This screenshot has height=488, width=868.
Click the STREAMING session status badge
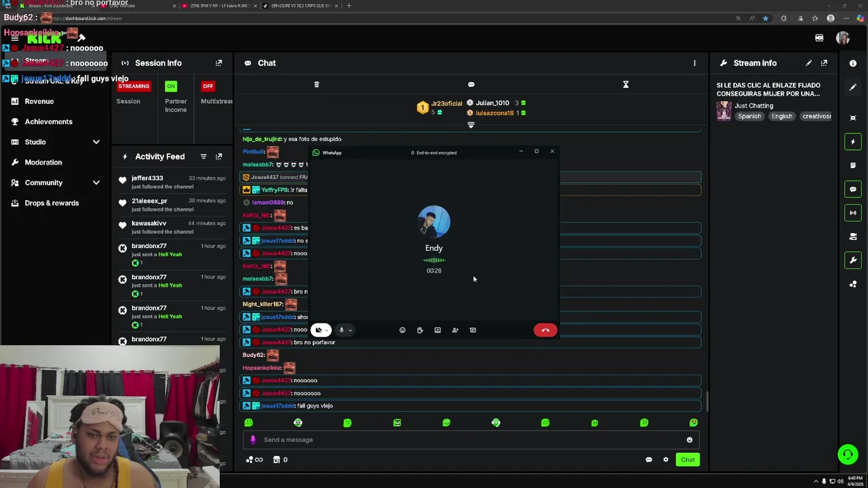point(134,86)
